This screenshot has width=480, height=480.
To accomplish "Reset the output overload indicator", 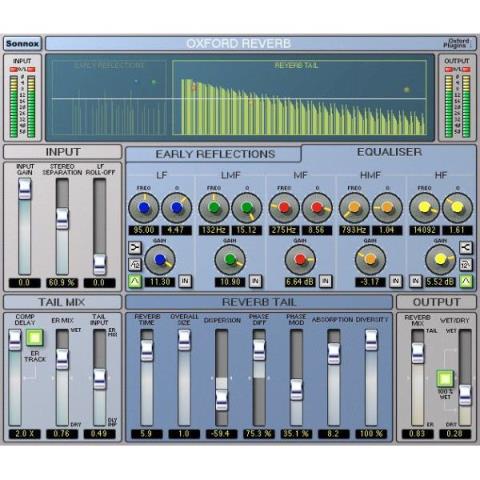I will click(457, 69).
